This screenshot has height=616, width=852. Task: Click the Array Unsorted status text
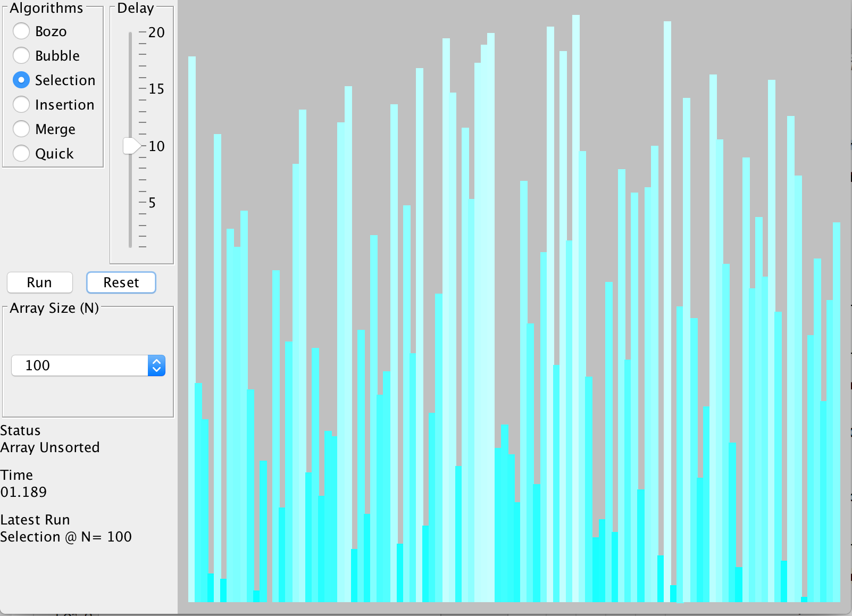click(x=50, y=447)
